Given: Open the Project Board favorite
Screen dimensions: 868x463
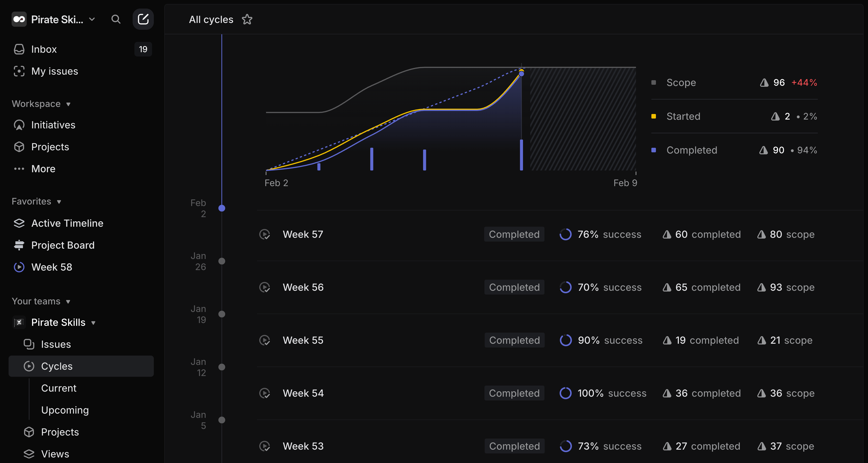Looking at the screenshot, I should [63, 245].
